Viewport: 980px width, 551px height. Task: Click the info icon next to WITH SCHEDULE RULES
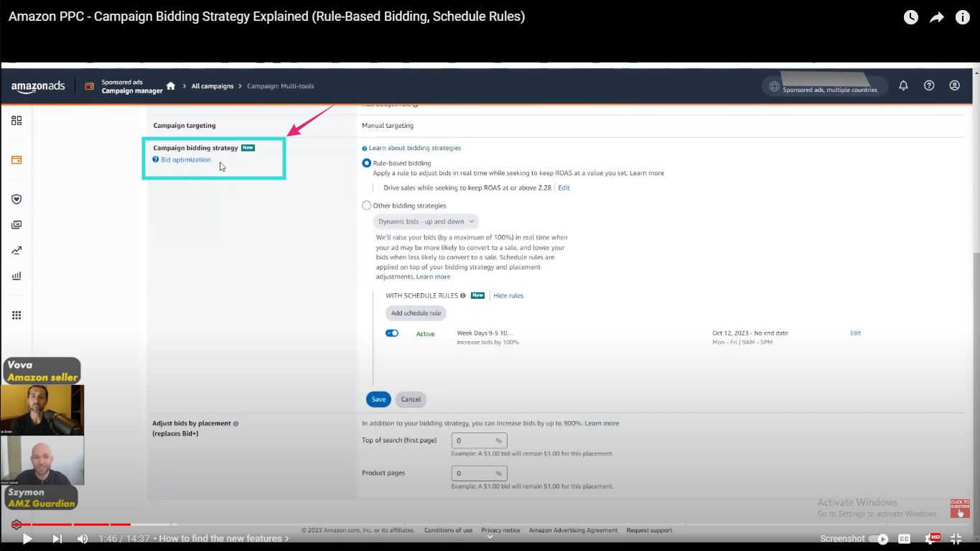(463, 295)
